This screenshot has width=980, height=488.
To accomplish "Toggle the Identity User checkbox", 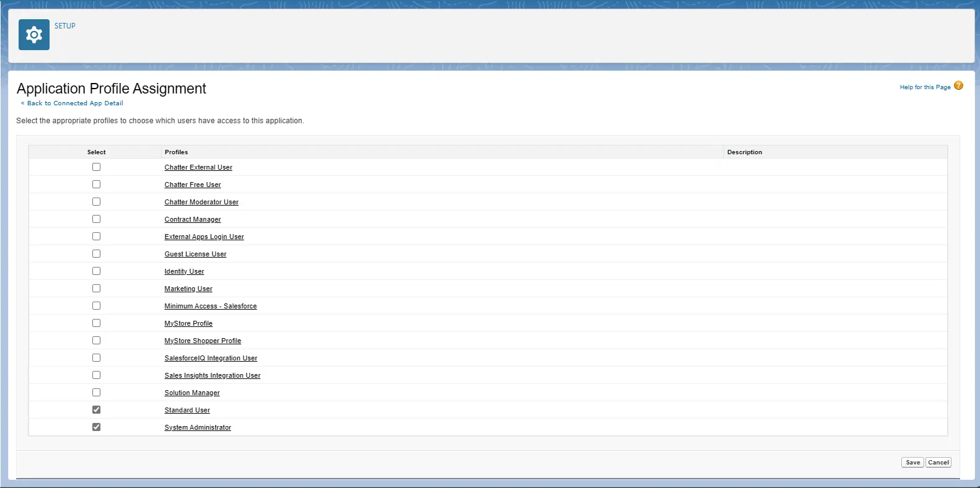I will tap(96, 271).
